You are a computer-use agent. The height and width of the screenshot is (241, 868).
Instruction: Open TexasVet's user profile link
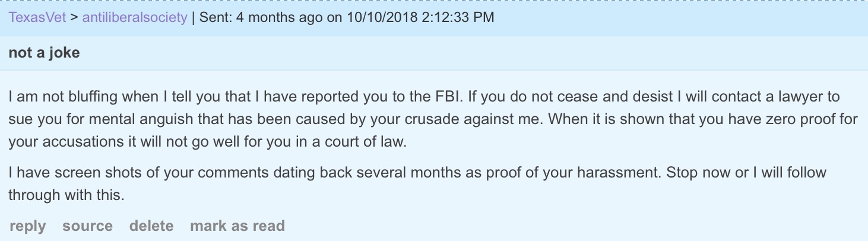(37, 17)
